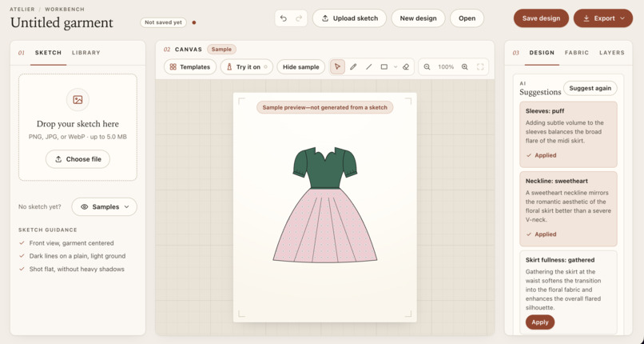
Task: Click the 100% zoom level value
Action: (x=446, y=67)
